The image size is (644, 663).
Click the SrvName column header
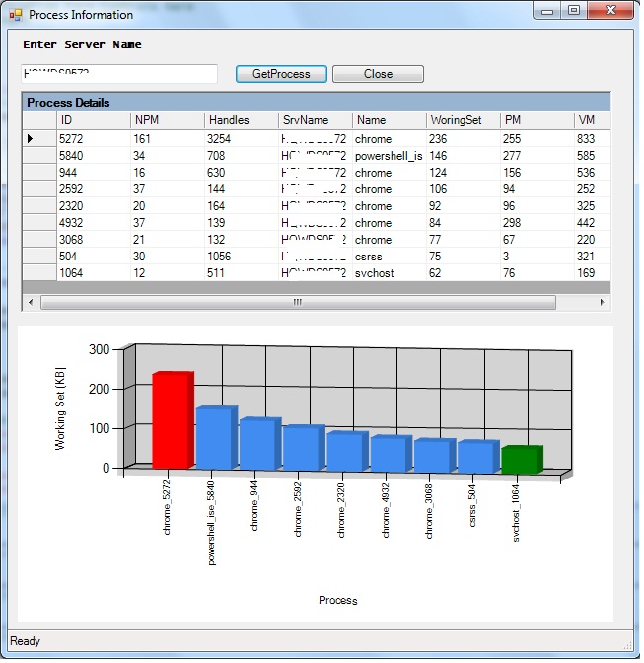(x=314, y=120)
